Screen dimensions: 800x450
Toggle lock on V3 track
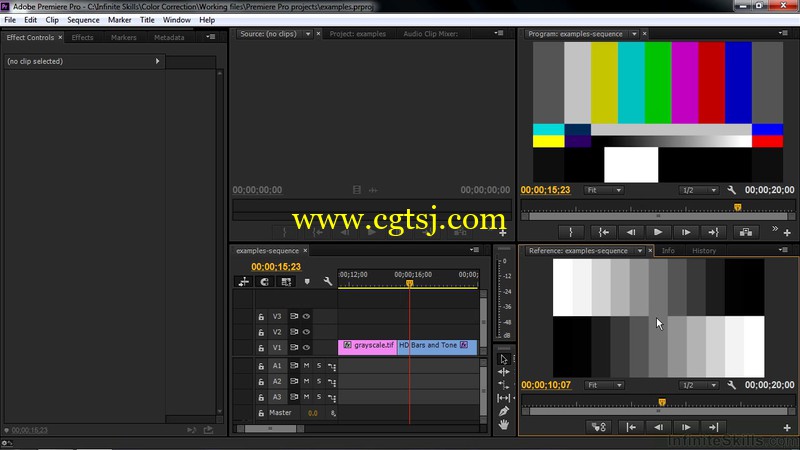(x=261, y=317)
